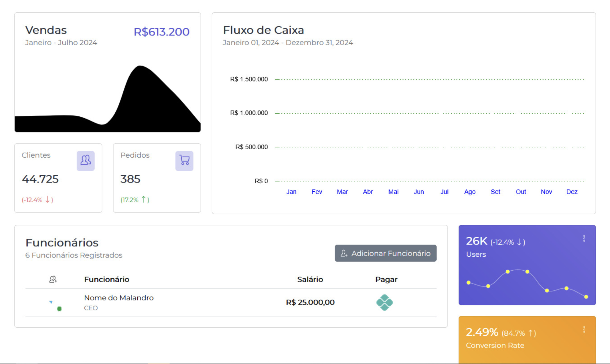610x364 pixels.
Task: Toggle the green status dot on the CEO avatar
Action: click(59, 308)
